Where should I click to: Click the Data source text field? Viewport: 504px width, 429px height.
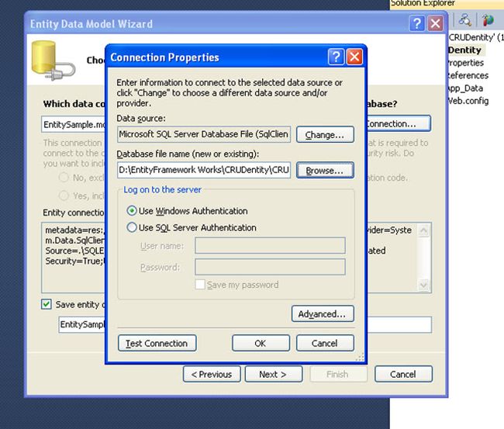204,134
